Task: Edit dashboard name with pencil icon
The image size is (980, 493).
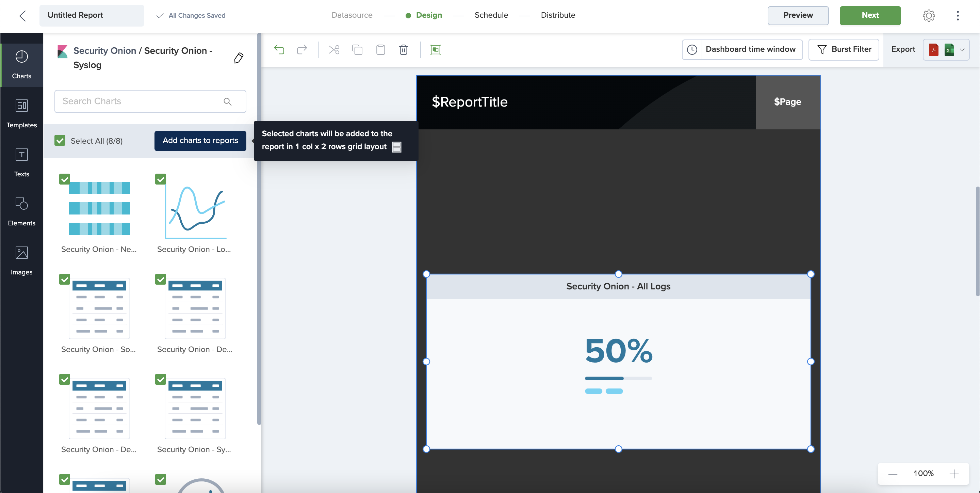Action: click(x=239, y=58)
